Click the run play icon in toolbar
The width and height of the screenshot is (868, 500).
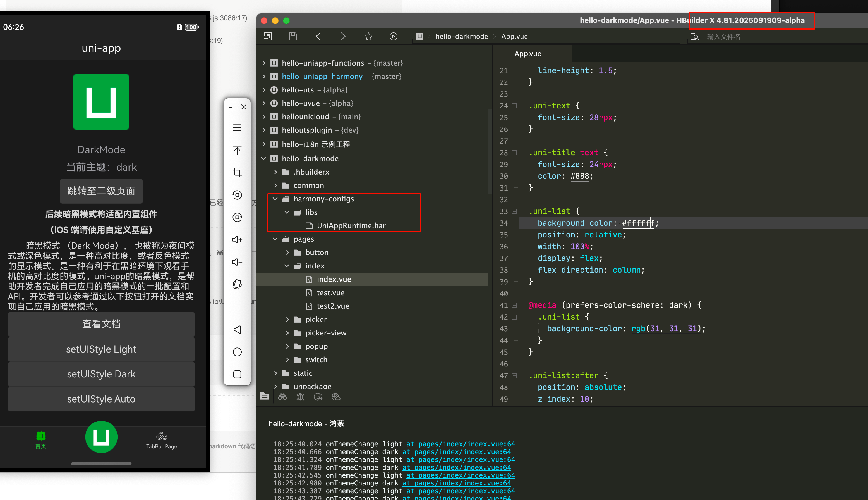(393, 36)
